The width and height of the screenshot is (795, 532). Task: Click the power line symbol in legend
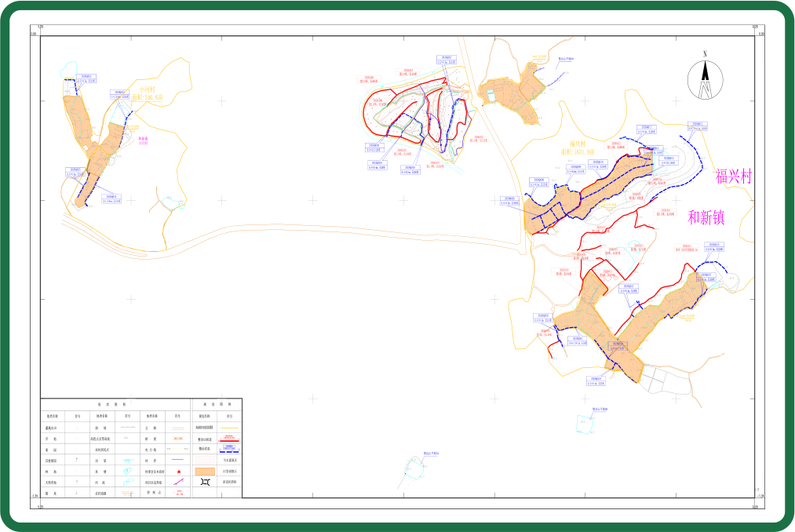(x=177, y=449)
